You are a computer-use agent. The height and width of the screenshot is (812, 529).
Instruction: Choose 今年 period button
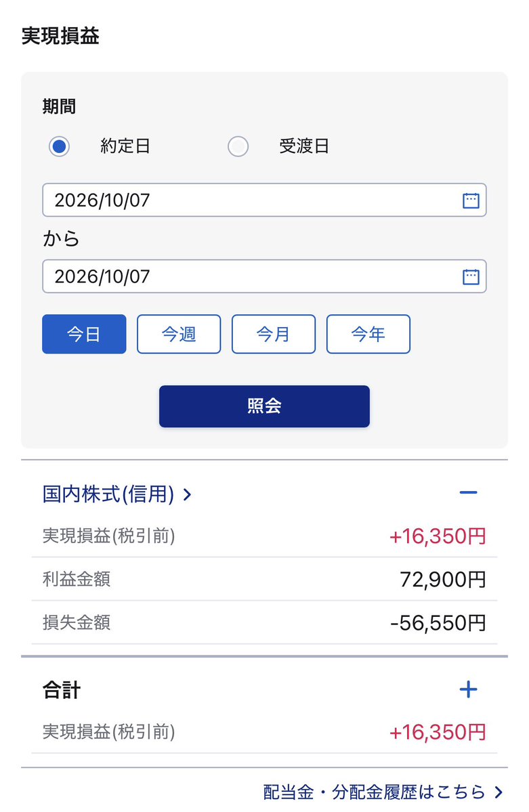[368, 334]
